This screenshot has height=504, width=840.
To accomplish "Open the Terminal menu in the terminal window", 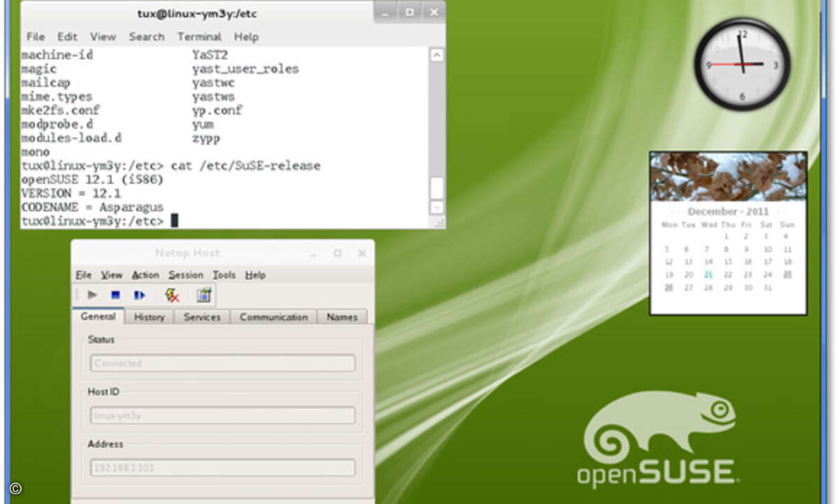I will pyautogui.click(x=199, y=36).
